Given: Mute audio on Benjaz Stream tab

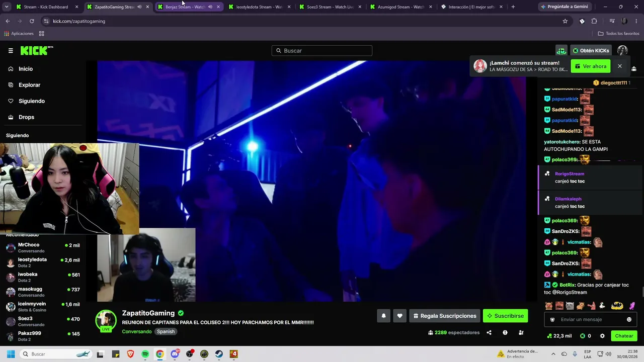Looking at the screenshot, I should point(210,7).
